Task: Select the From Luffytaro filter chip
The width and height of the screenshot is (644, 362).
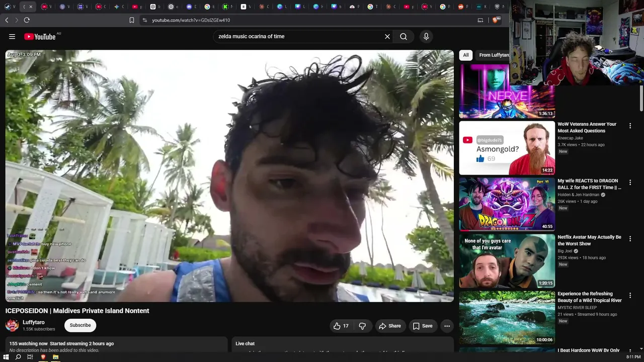Action: click(x=494, y=55)
